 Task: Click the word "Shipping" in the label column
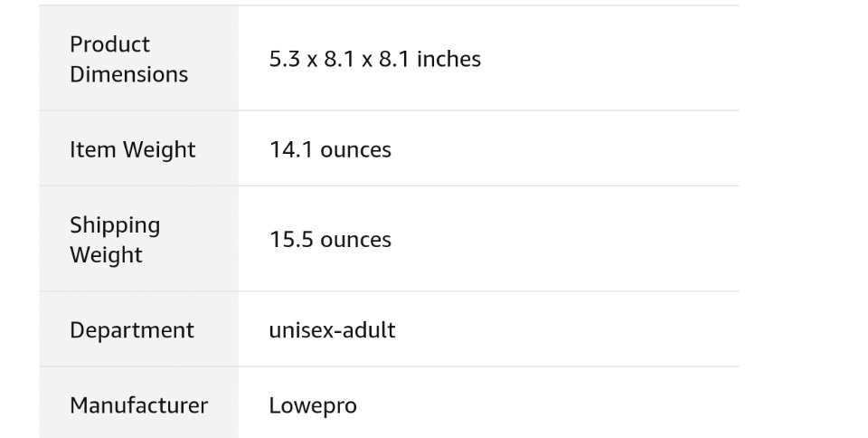pos(115,225)
